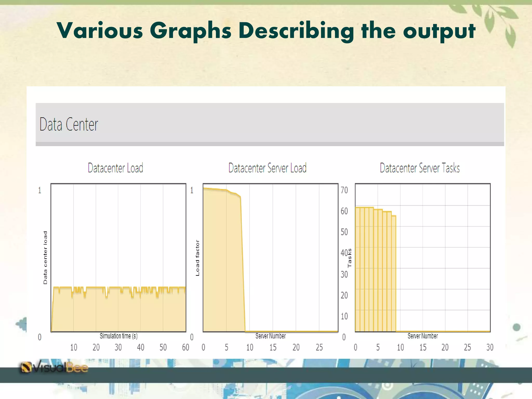Screen dimensions: 532x399
Task: Click 'Server Number' label under the Server Load chart
Action: coord(270,336)
